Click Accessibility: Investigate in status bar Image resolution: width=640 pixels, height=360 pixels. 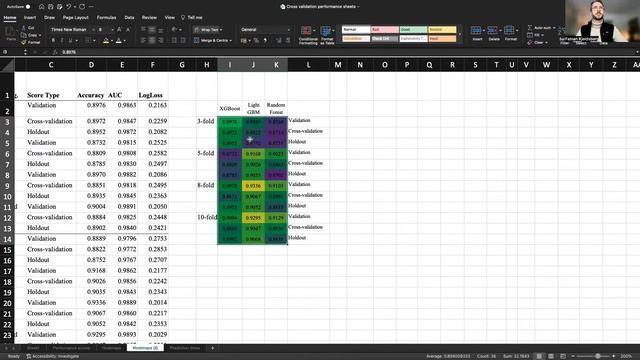pos(53,356)
